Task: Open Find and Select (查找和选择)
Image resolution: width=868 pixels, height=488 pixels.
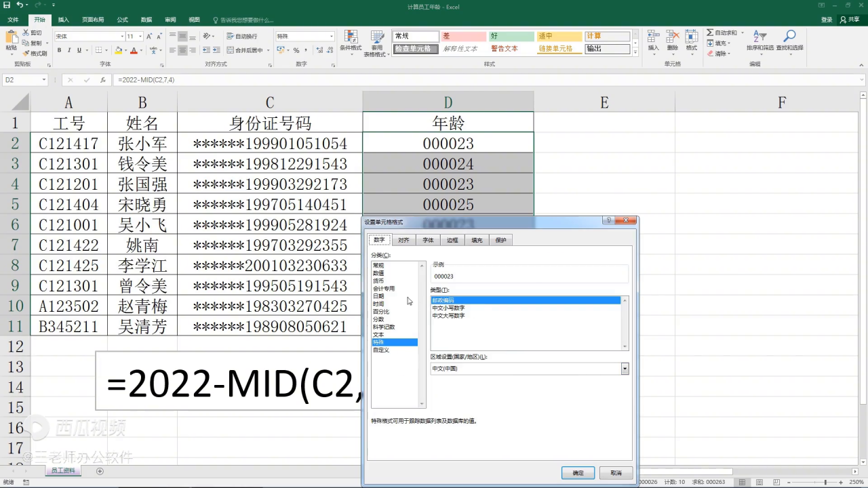Action: coord(790,41)
